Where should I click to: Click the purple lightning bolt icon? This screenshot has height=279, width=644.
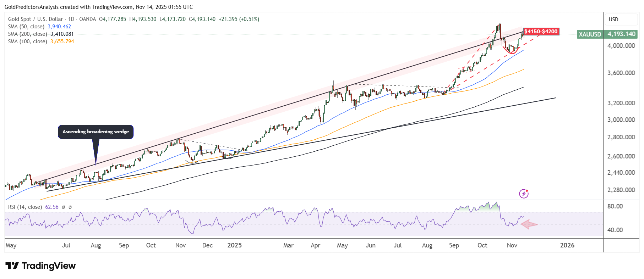(x=524, y=194)
